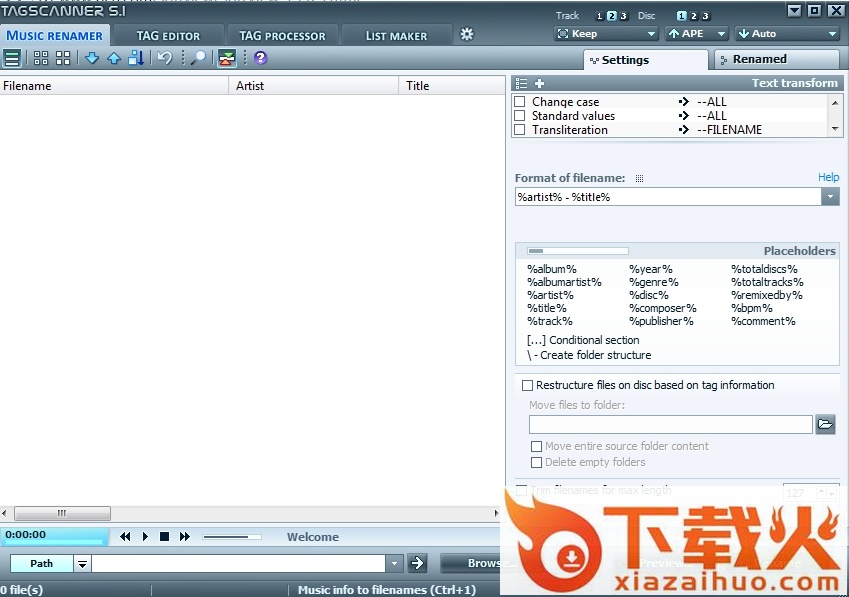
Task: Adjust the player volume slider
Action: coord(232,537)
